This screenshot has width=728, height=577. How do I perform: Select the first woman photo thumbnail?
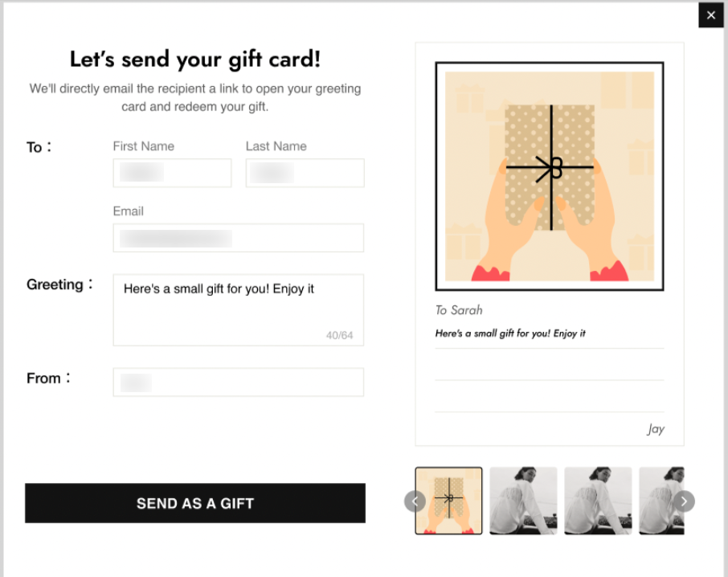(523, 501)
